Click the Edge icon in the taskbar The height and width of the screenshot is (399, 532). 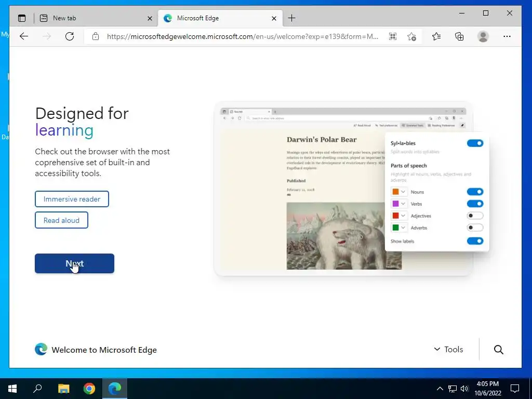(115, 389)
